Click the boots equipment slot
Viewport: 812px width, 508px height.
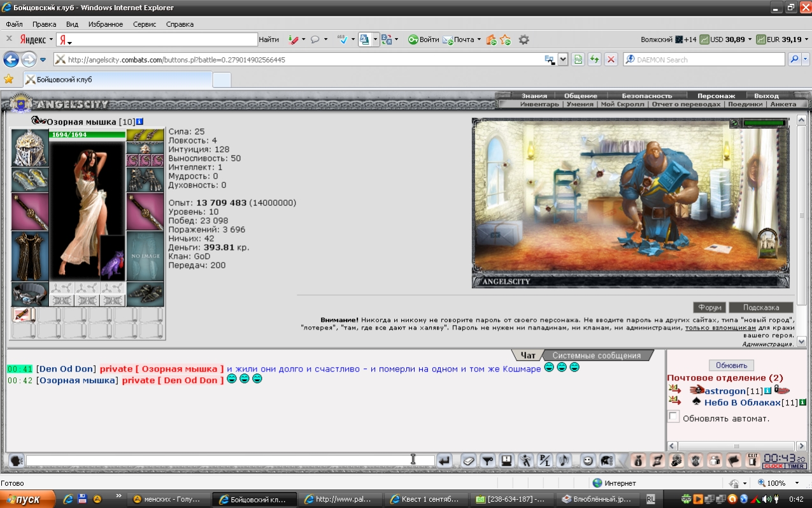(145, 294)
